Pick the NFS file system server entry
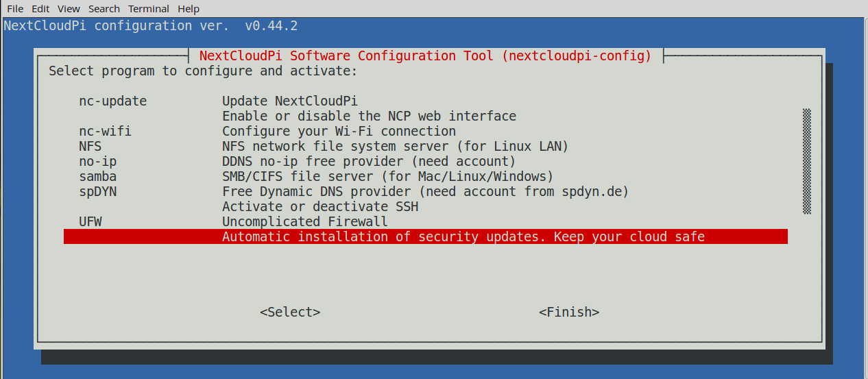This screenshot has width=868, height=379. pyautogui.click(x=91, y=147)
